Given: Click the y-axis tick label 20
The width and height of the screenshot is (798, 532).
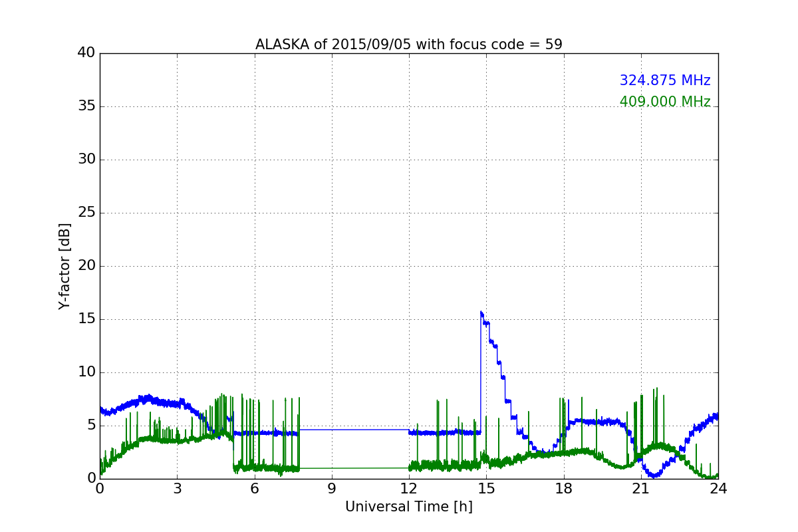Looking at the screenshot, I should (x=86, y=266).
